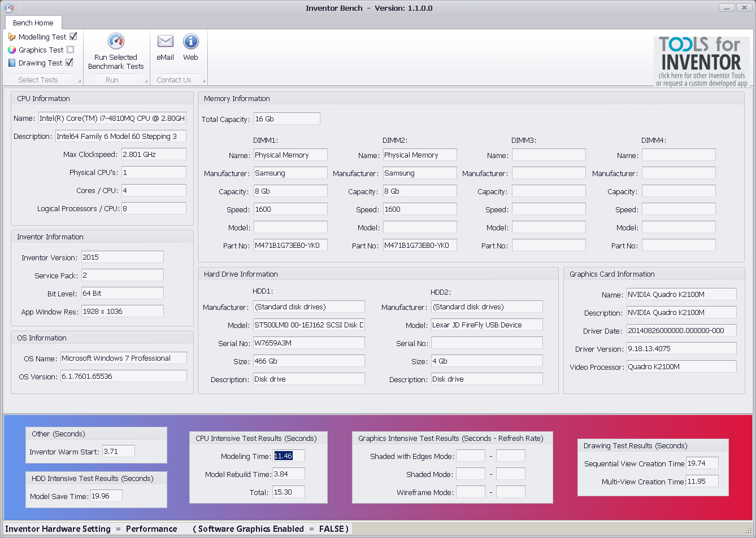Viewport: 756px width, 538px height.
Task: Click the HDD1 Model field
Action: coord(309,325)
